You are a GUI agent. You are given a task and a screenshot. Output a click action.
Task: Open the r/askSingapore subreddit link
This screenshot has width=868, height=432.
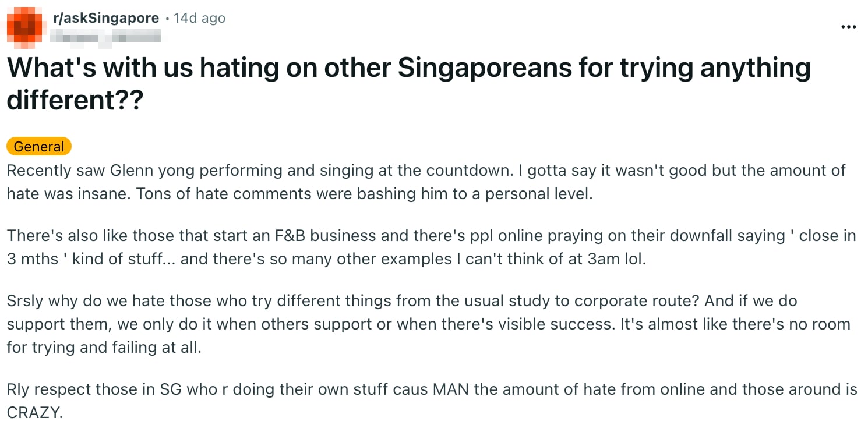(x=106, y=18)
